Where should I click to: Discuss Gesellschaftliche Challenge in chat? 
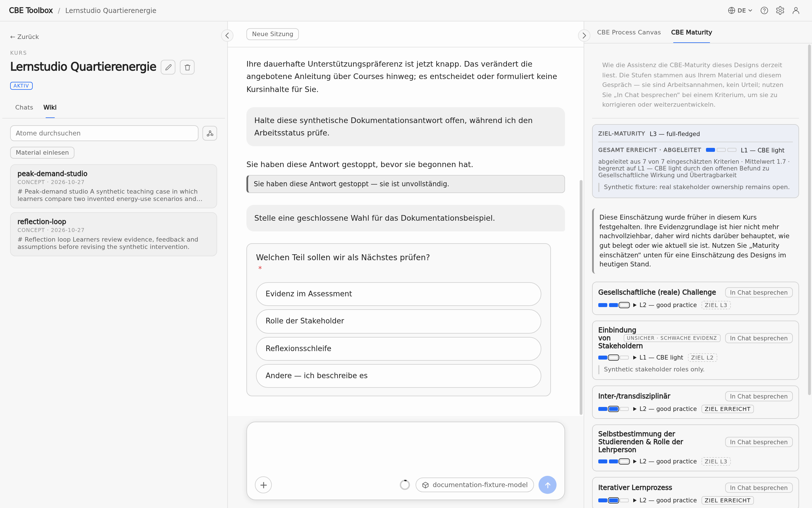(x=759, y=292)
